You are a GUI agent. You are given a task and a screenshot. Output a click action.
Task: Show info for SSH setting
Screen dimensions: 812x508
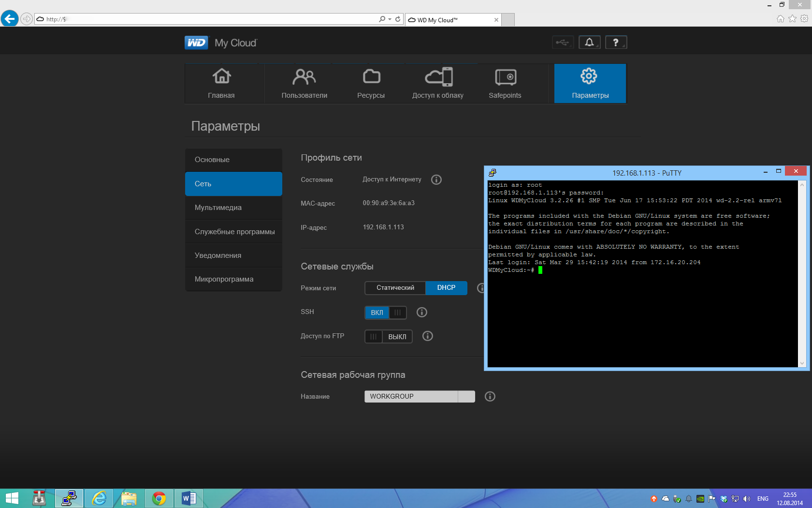tap(422, 312)
